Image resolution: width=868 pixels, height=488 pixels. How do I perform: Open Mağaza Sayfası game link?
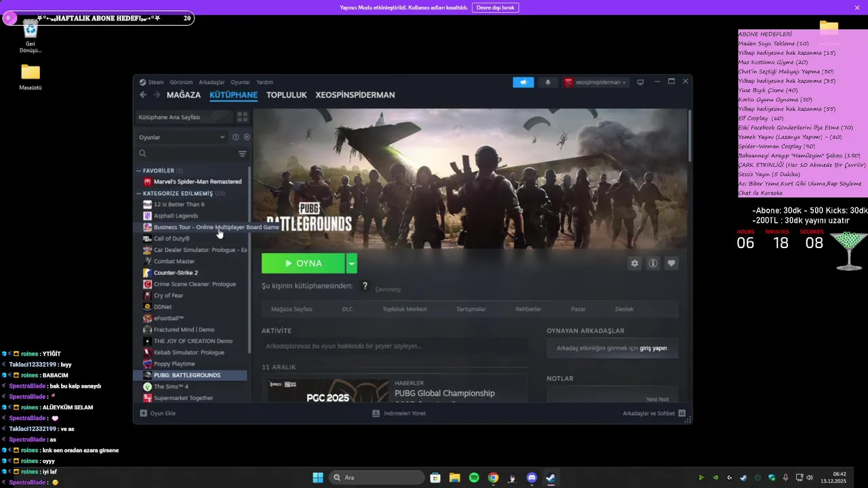292,309
